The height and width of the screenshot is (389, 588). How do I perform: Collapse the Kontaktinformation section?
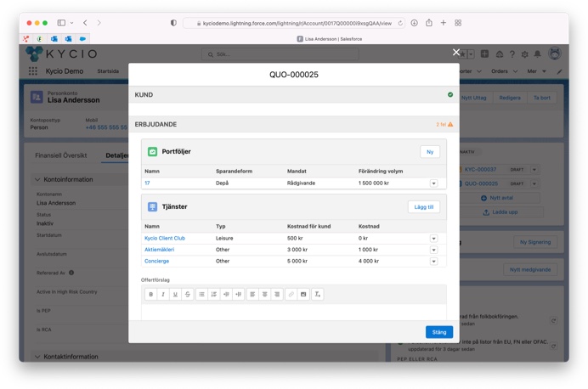(37, 357)
